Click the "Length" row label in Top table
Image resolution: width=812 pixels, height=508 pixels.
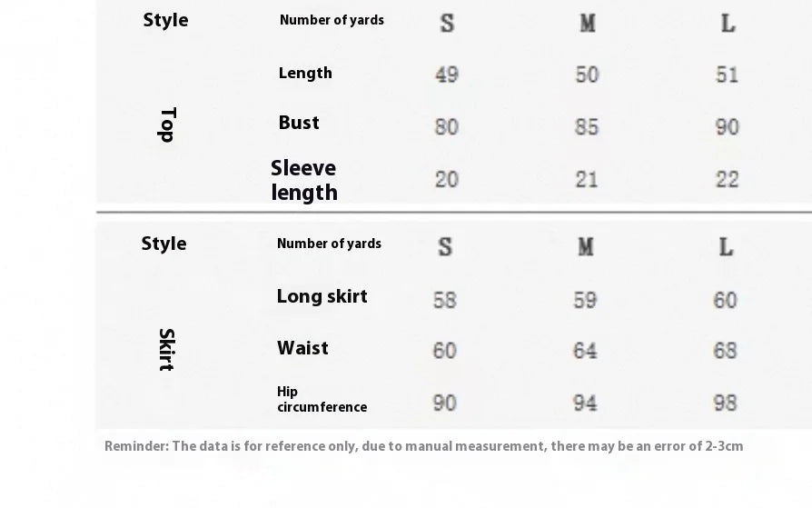(x=305, y=74)
